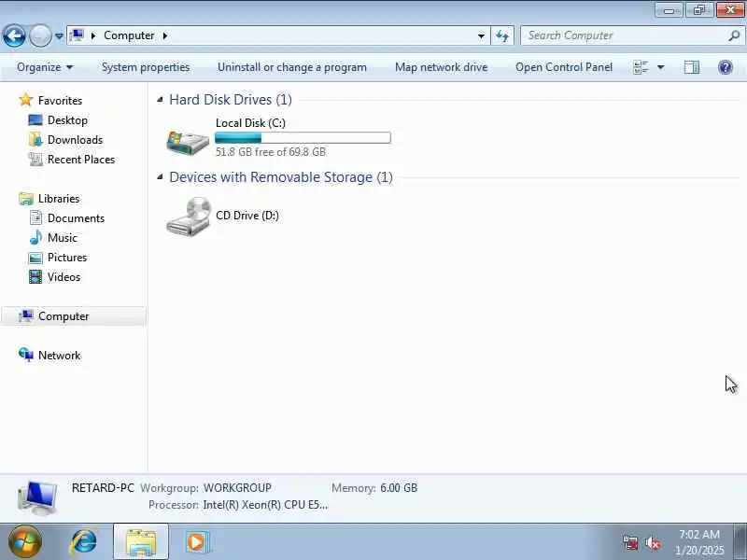Click the Music note icon

point(35,238)
